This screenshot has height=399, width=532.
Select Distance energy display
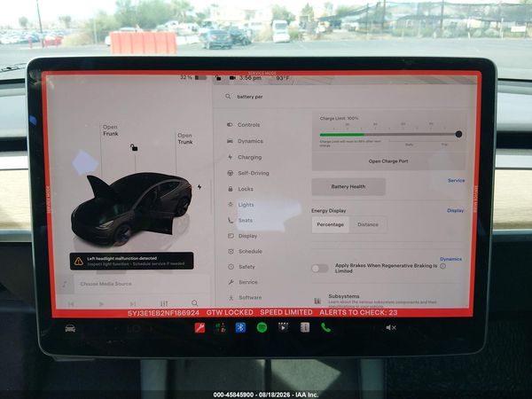click(367, 224)
